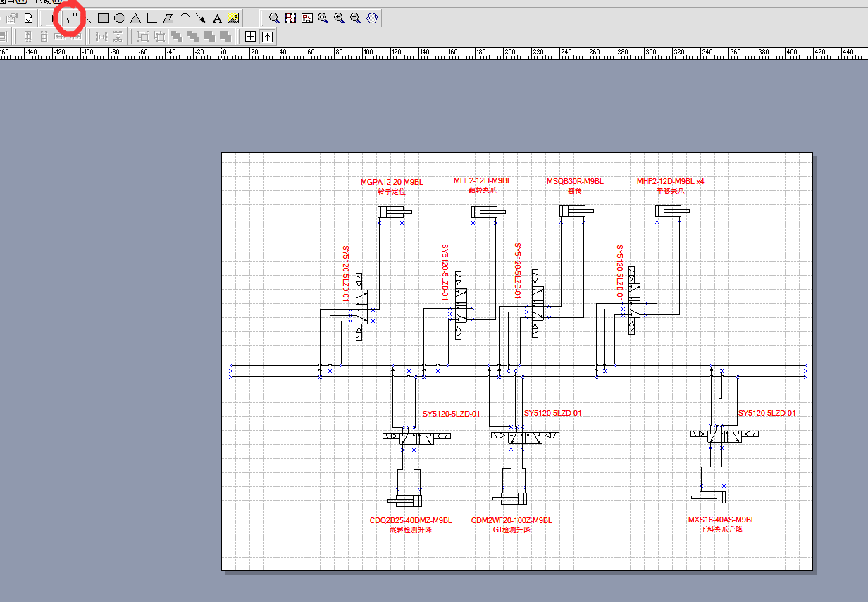Click the greyed vertical spacing icon
This screenshot has width=868, height=602.
(118, 37)
